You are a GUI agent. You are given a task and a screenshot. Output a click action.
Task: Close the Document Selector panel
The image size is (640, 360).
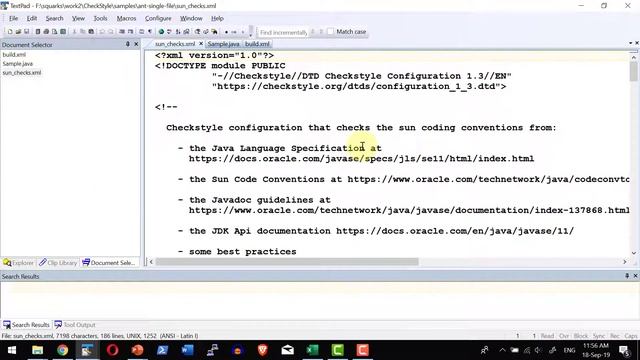click(136, 44)
